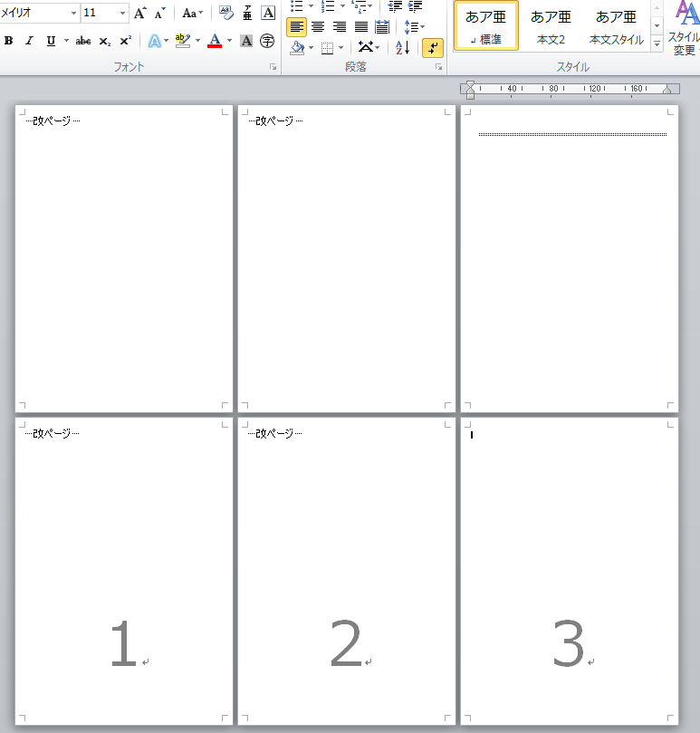Expand styles gallery more button
Viewport: 700px width, 733px height.
pos(657,43)
